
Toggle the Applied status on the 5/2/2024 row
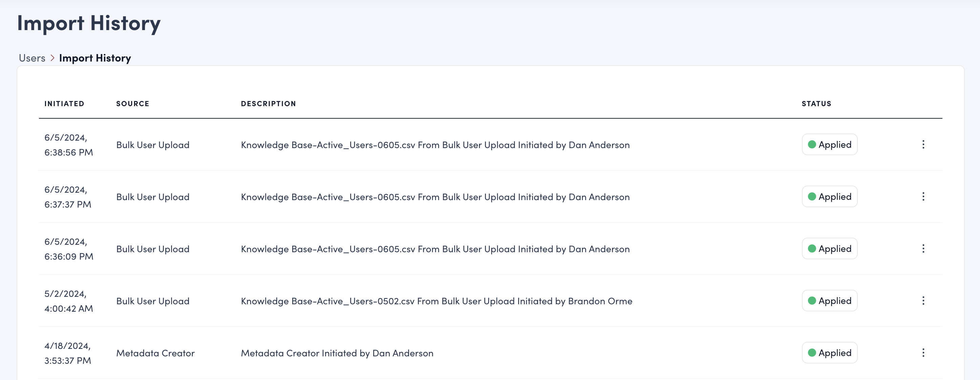[829, 301]
